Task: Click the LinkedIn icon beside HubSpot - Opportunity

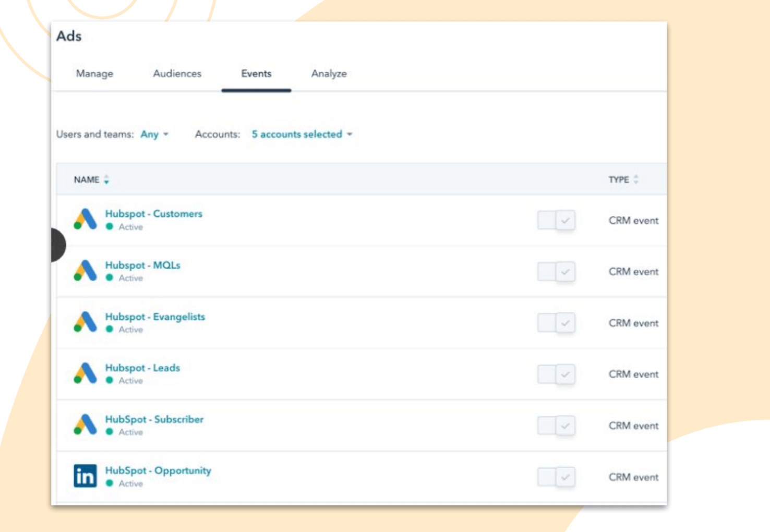Action: click(85, 476)
